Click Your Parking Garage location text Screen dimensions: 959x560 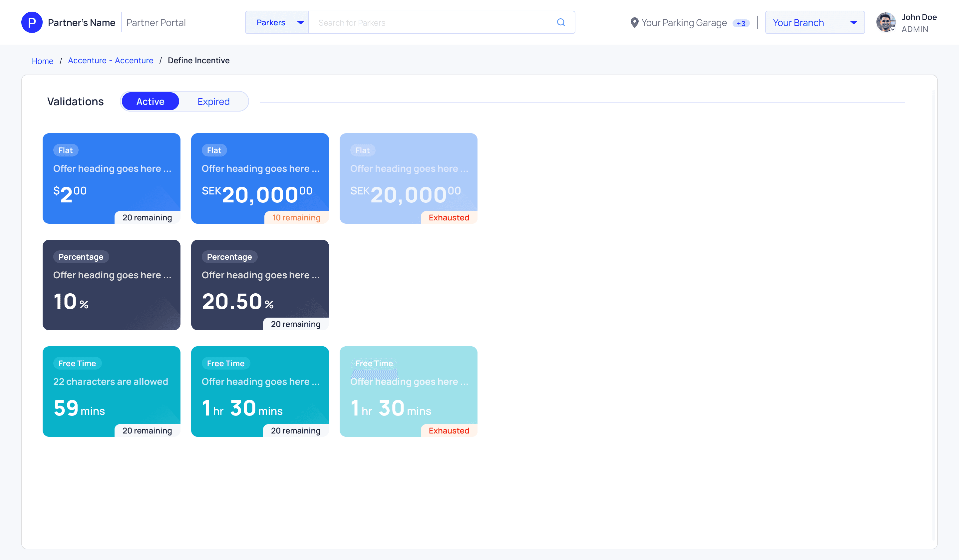(684, 22)
